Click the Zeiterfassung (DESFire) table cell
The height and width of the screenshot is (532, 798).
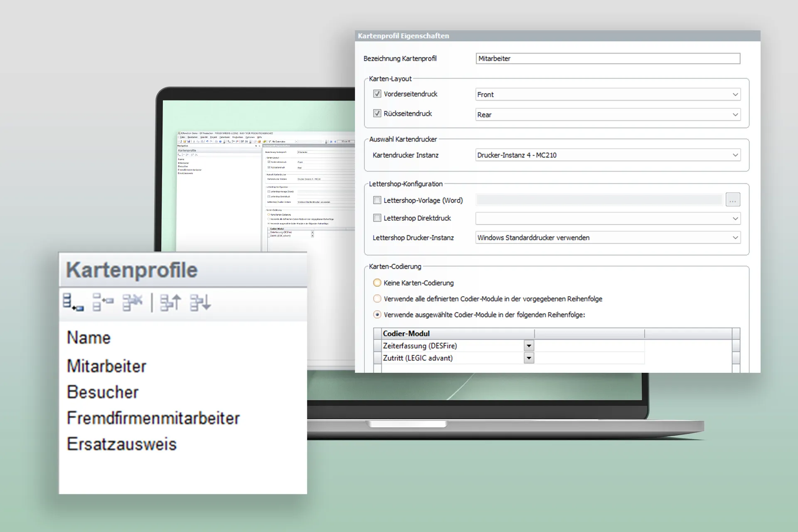[453, 346]
